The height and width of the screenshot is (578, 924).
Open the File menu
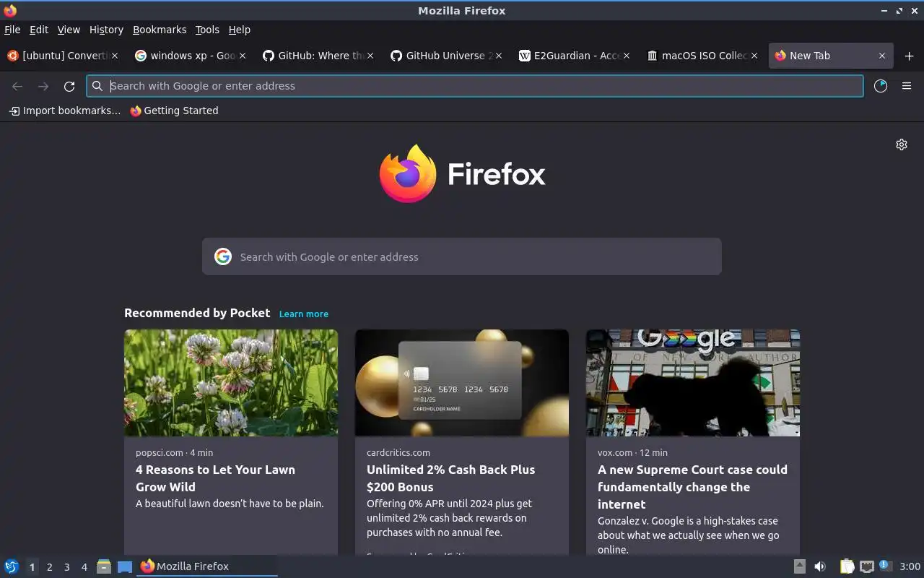point(12,30)
